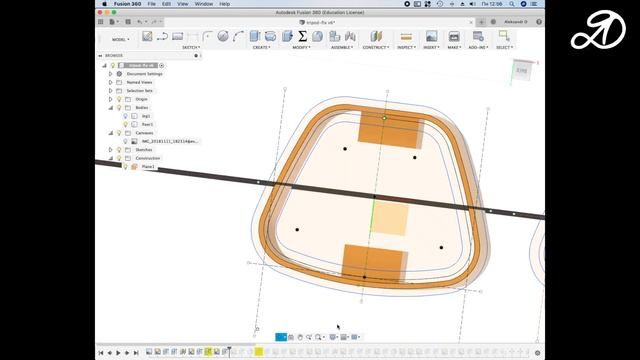Toggle visibility bulb of first body under Bodies
Image resolution: width=640 pixels, height=360 pixels.
[x=126, y=116]
